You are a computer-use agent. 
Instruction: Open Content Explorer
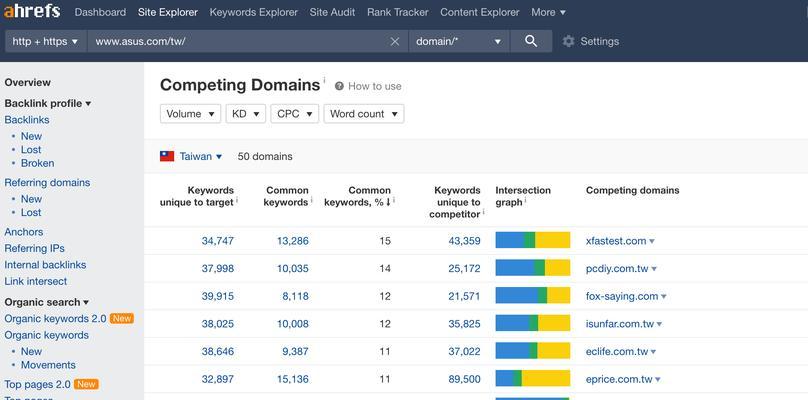point(480,12)
